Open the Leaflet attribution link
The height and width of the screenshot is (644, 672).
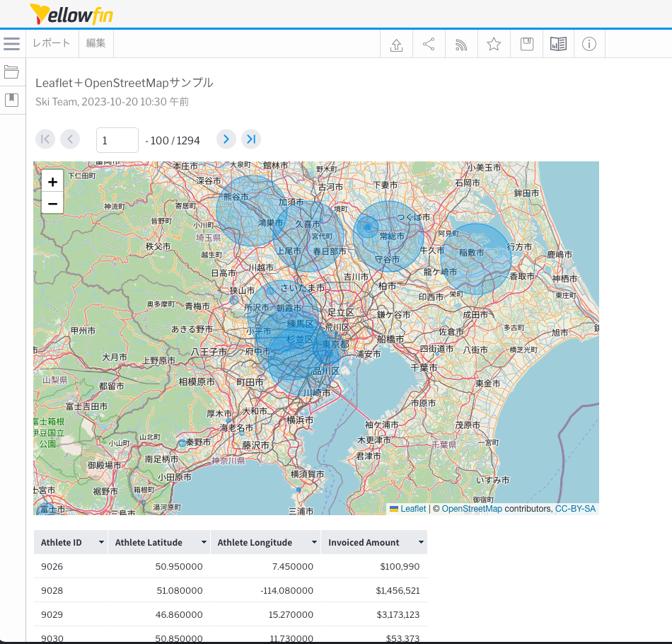pos(413,509)
